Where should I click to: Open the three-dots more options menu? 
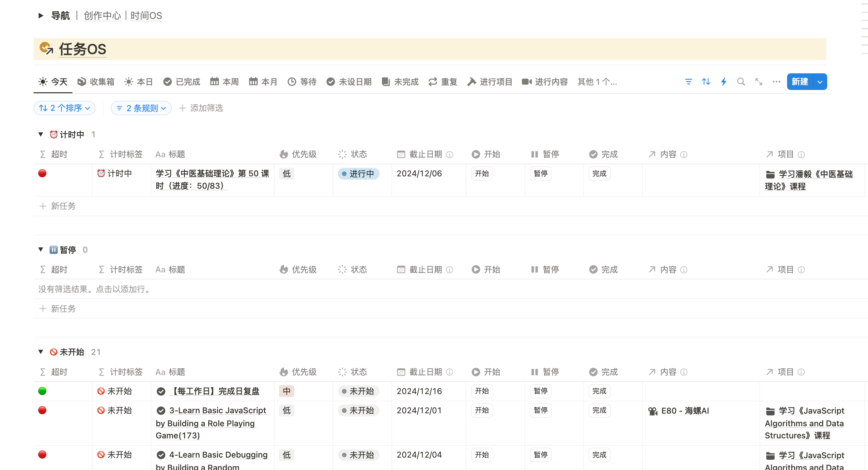point(776,82)
